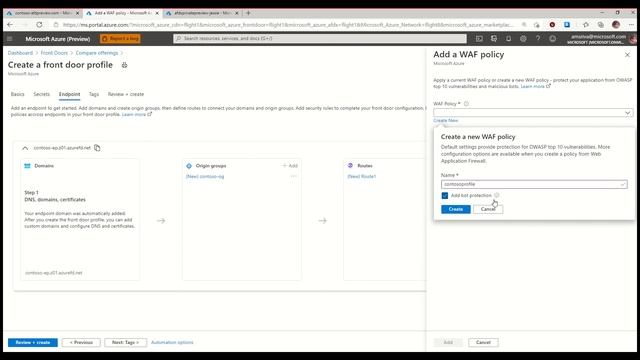Click the Next: Tags button
The width and height of the screenshot is (640, 360).
(125, 342)
